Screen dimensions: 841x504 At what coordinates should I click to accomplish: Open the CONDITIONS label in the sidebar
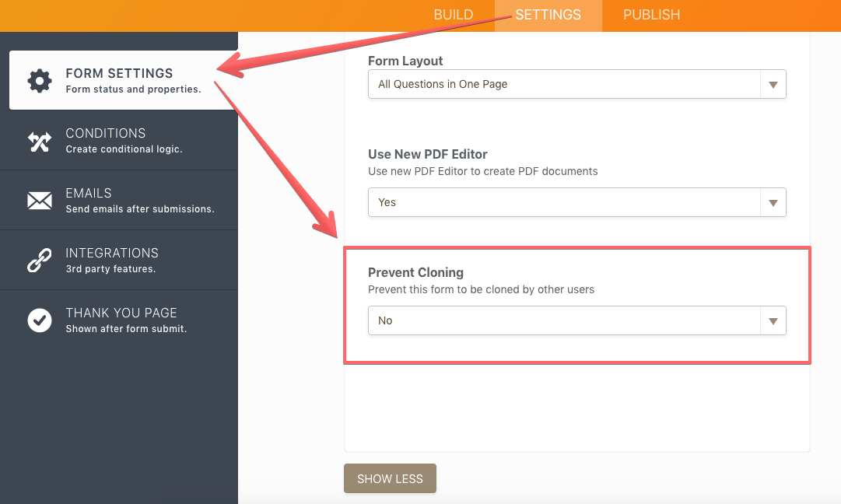tap(106, 133)
